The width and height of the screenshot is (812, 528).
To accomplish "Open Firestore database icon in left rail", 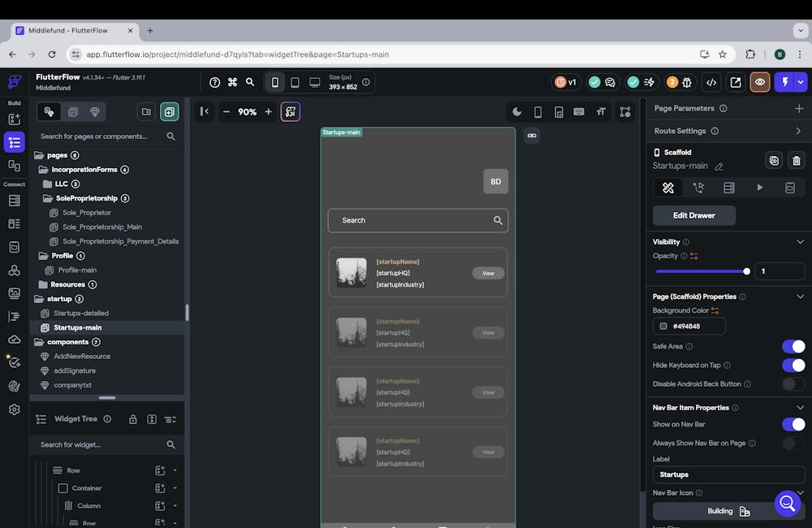I will tap(14, 201).
